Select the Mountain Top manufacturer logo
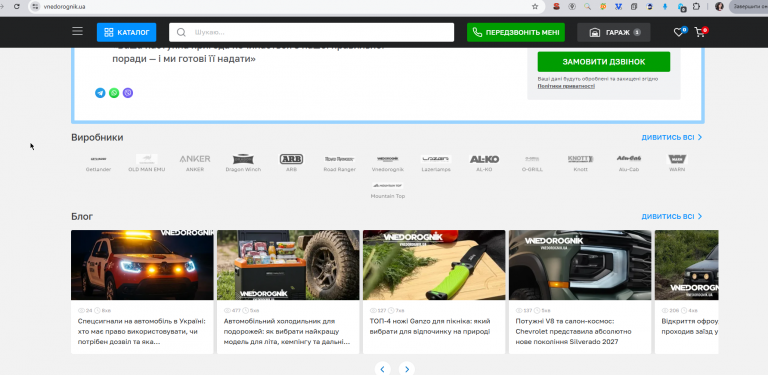This screenshot has width=768, height=375. [387, 186]
